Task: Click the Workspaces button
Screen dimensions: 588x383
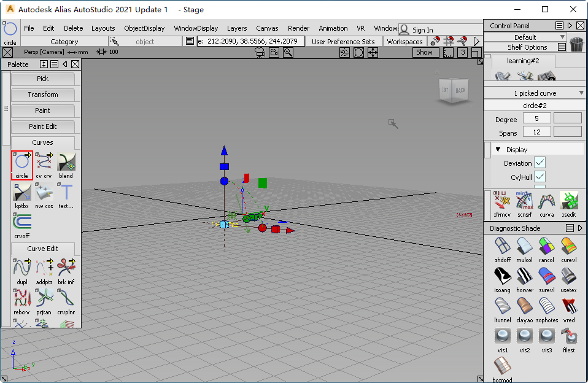Action: click(x=404, y=42)
